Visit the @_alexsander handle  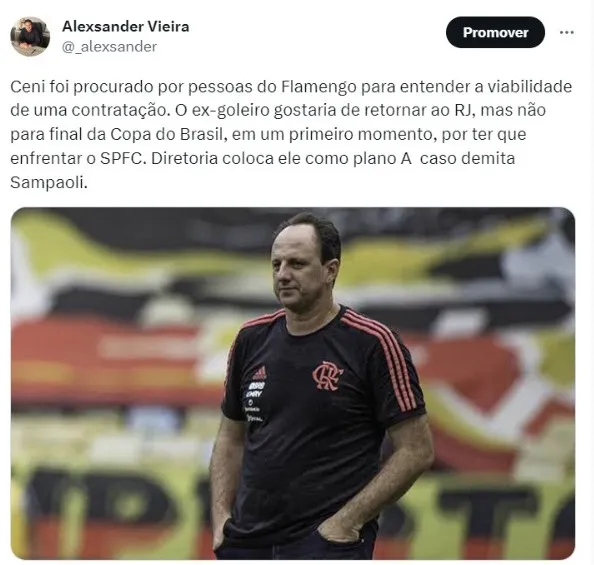click(109, 47)
